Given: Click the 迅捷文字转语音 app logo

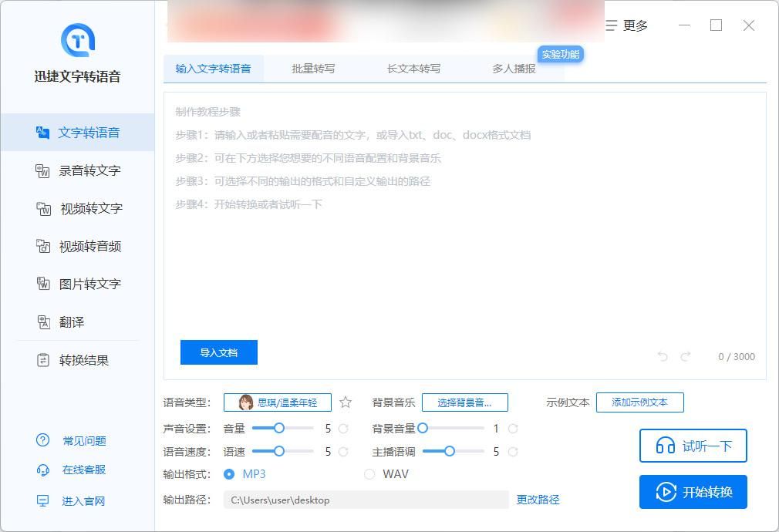Looking at the screenshot, I should [x=77, y=40].
